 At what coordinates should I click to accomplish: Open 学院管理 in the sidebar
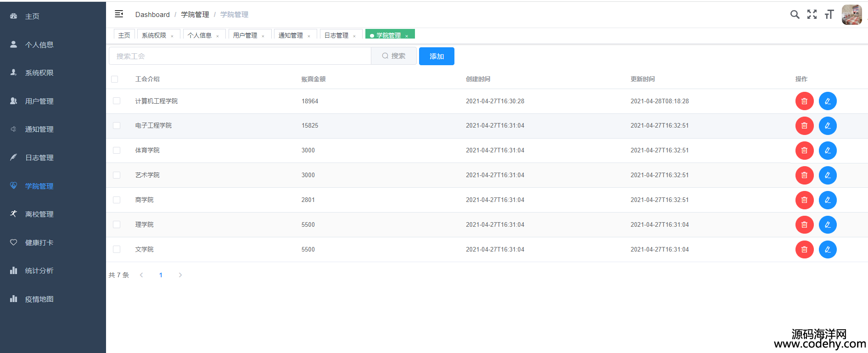point(53,186)
